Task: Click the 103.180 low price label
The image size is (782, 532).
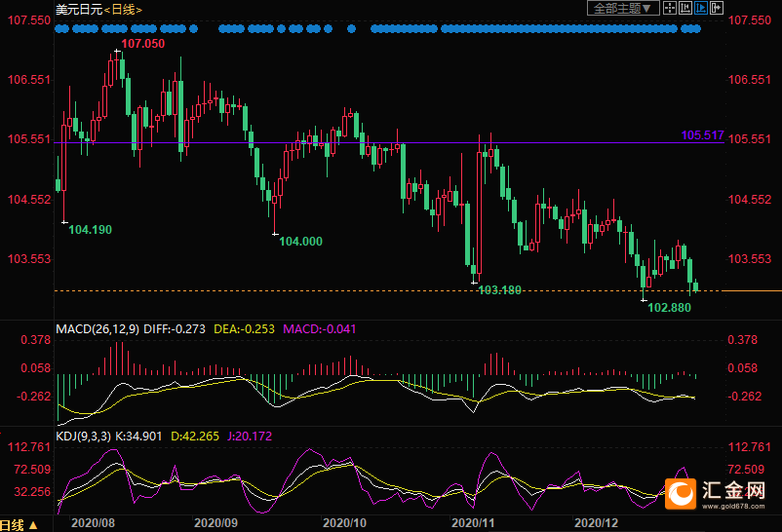Action: (500, 290)
